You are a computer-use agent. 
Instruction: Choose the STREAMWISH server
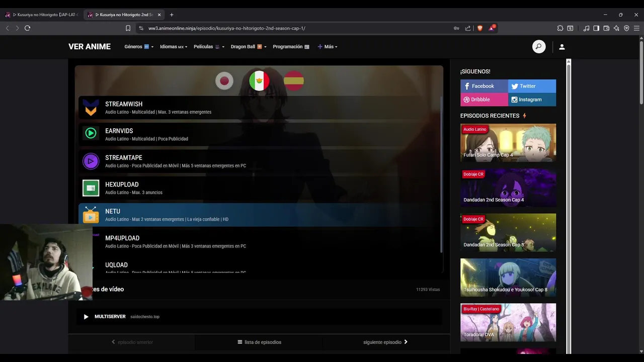pyautogui.click(x=259, y=108)
